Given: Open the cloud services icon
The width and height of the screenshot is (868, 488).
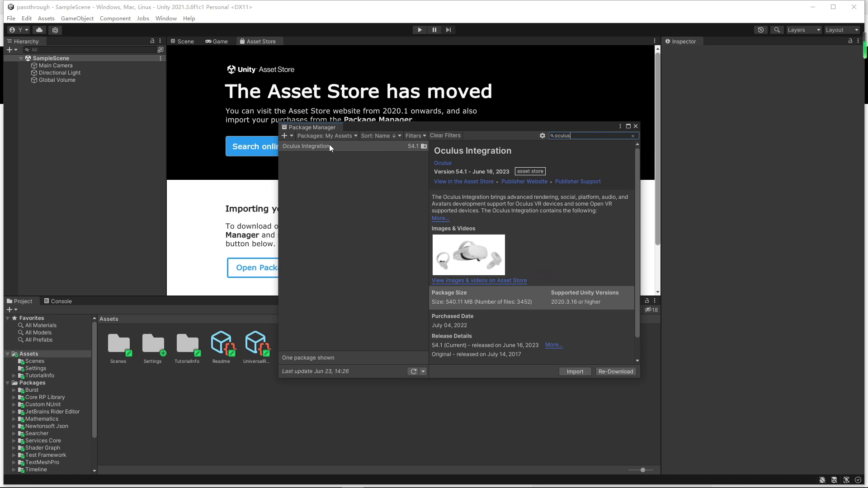Looking at the screenshot, I should (39, 30).
